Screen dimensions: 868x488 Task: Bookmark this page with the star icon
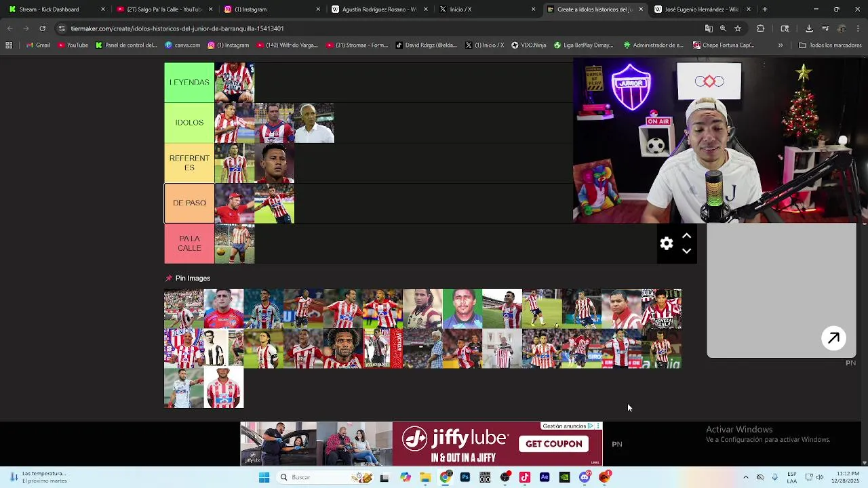tap(738, 28)
